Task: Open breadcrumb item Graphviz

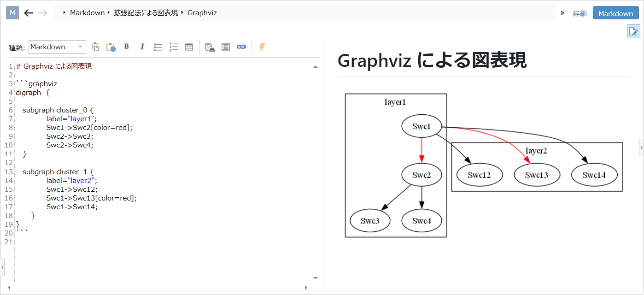Action: (202, 13)
